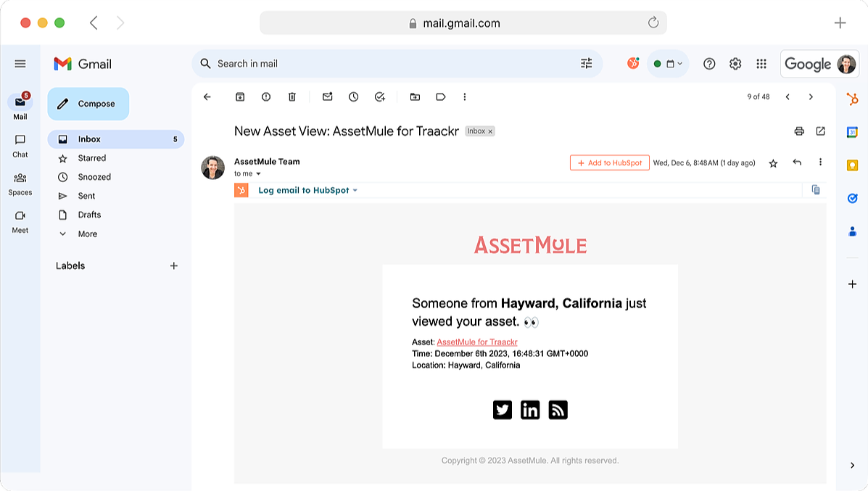Open Google Keep from the sidebar
Screen dimensions: 868x491
(x=853, y=165)
